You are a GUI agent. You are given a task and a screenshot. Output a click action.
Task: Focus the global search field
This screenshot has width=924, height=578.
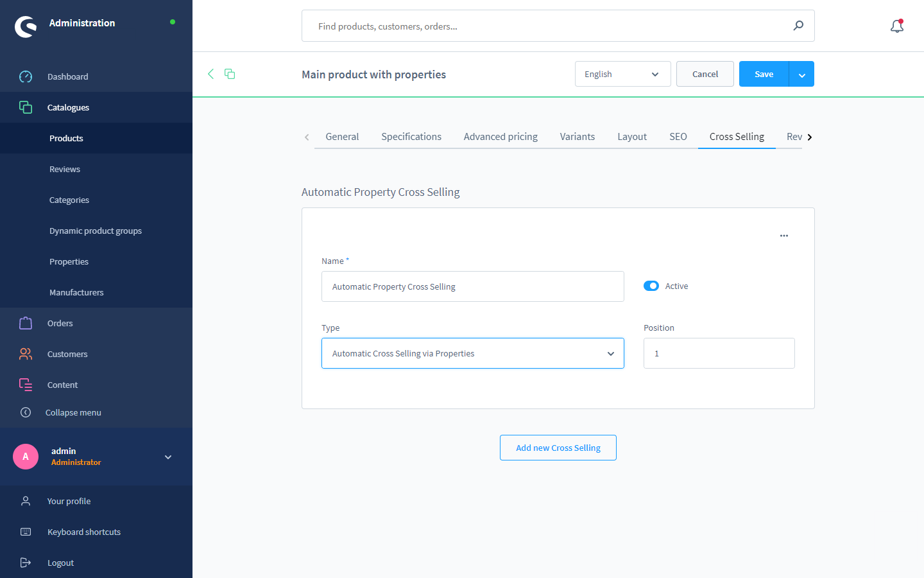tap(558, 26)
